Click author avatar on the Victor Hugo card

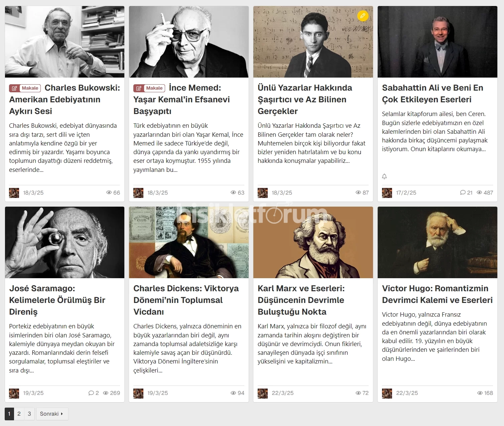(x=387, y=393)
